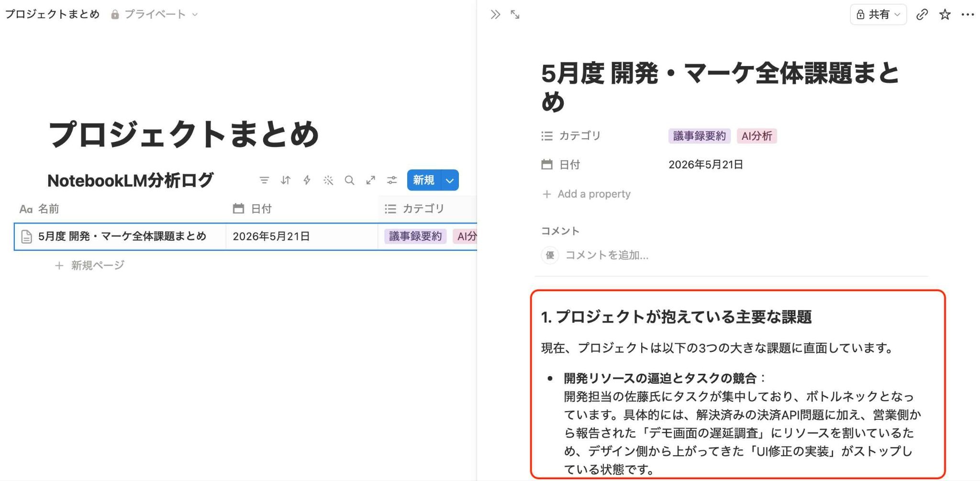Open view settings via the sliders icon

[392, 180]
